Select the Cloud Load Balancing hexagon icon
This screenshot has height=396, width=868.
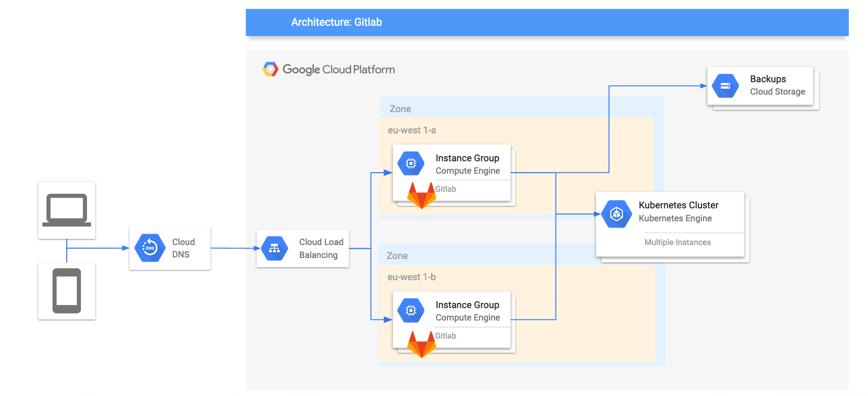click(x=275, y=248)
